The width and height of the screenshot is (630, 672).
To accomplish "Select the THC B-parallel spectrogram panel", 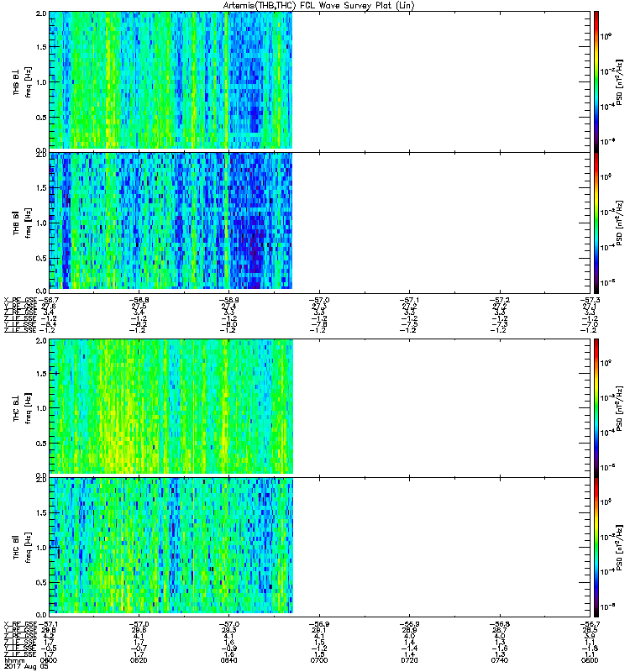I will click(x=320, y=548).
